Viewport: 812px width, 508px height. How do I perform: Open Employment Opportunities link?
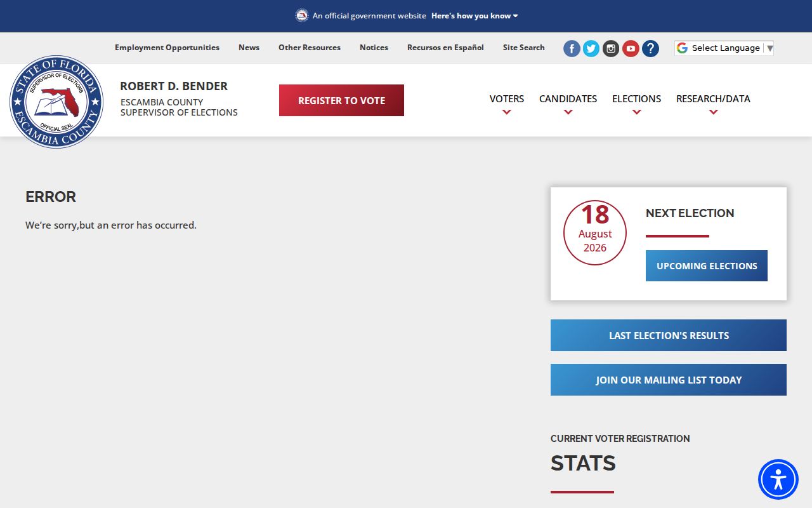tap(167, 48)
